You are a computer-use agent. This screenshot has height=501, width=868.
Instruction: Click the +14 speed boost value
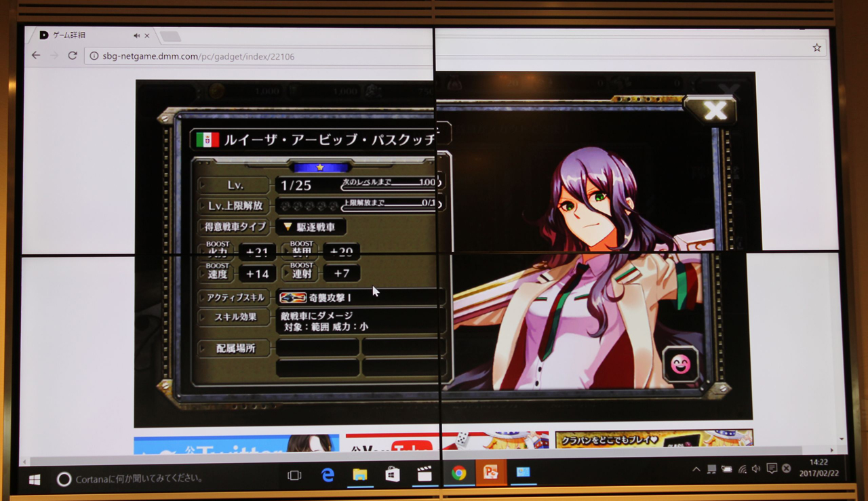pos(258,274)
